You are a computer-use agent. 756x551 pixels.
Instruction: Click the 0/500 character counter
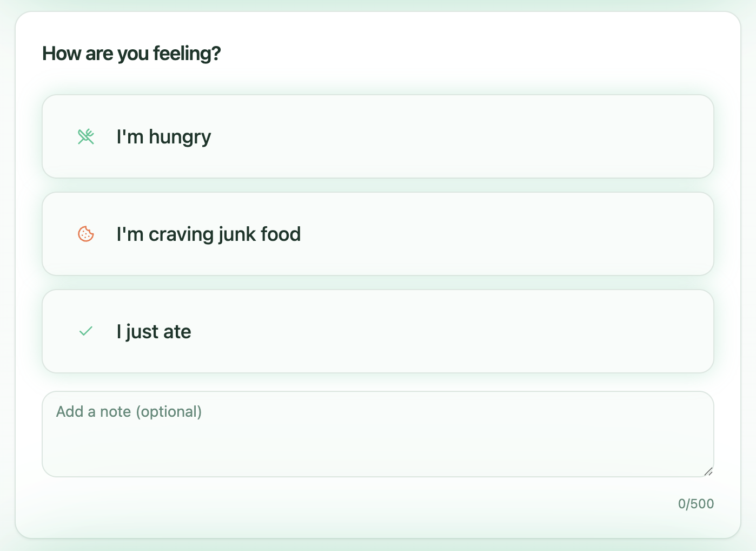tap(695, 504)
